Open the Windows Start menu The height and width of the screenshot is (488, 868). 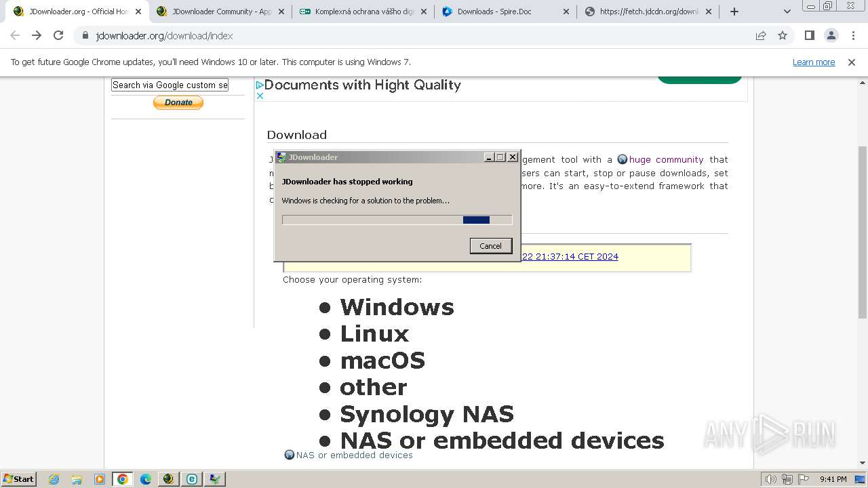point(19,479)
